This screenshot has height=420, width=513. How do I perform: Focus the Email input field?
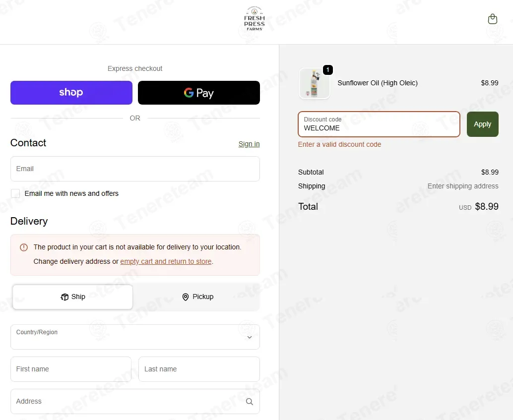point(135,169)
